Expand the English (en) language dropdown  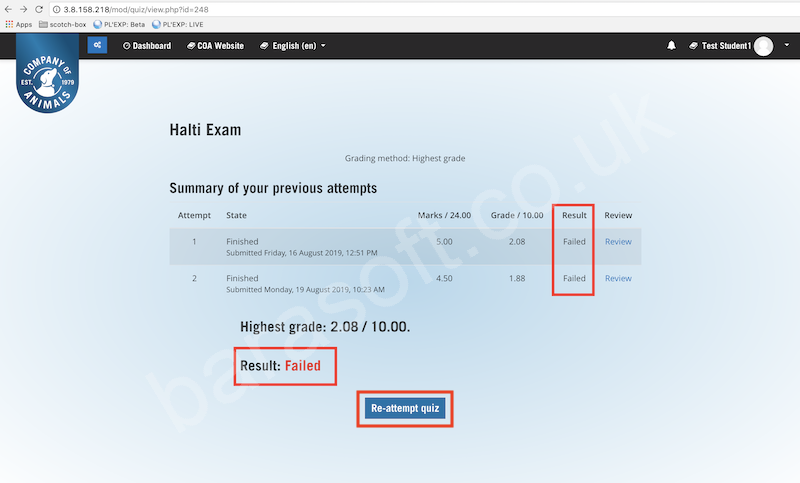coord(293,46)
